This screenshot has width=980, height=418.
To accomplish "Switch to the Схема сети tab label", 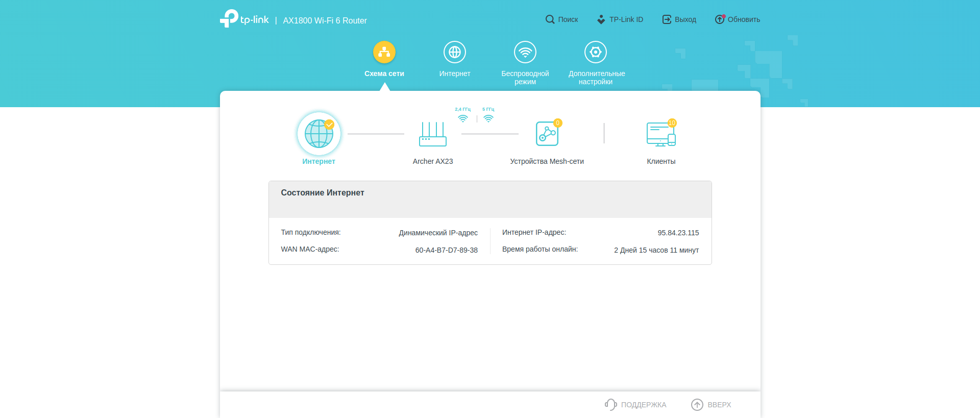I will pos(384,73).
